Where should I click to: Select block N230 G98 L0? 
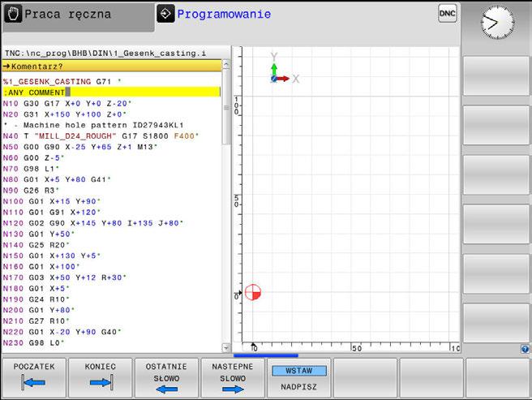point(33,343)
